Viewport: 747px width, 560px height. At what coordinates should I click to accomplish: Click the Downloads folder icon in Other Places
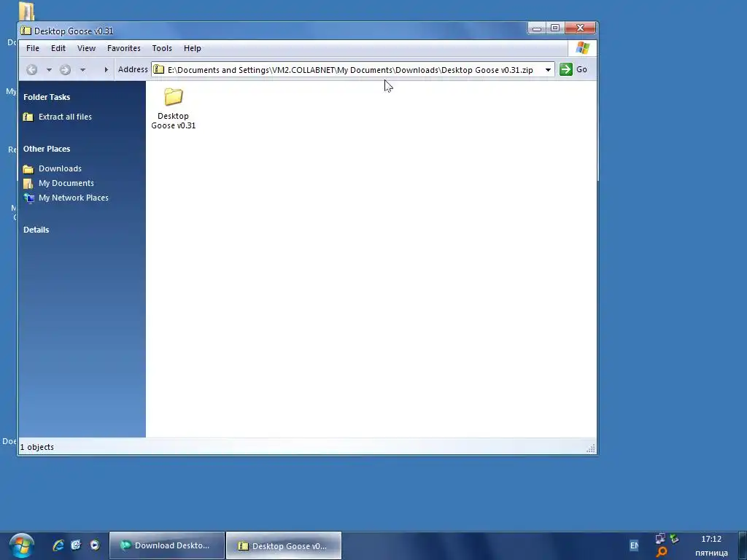pyautogui.click(x=28, y=169)
